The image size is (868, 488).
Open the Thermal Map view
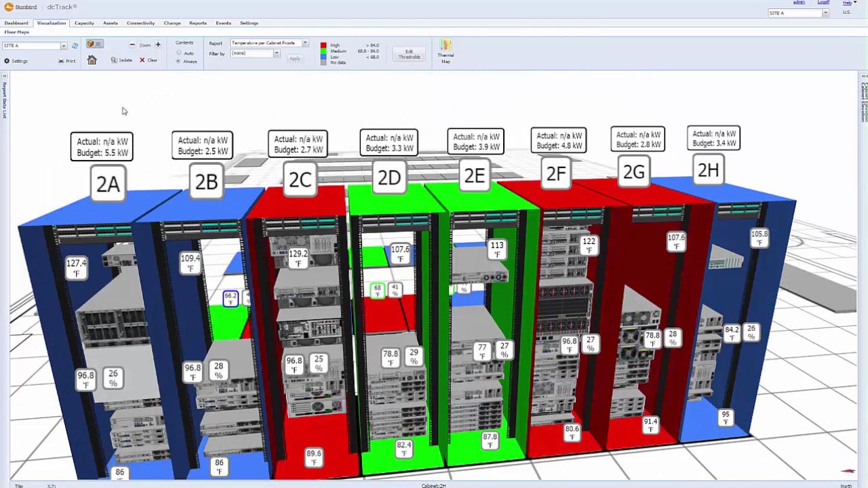446,52
